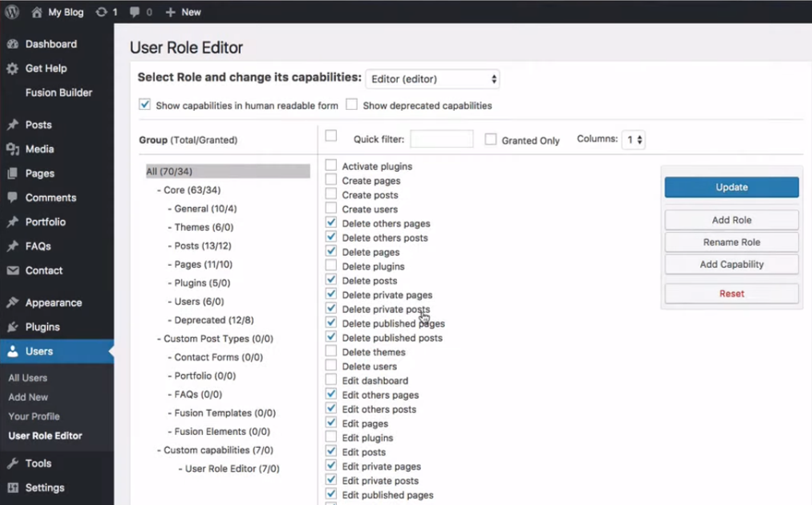Go to Plugins in the sidebar
The width and height of the screenshot is (812, 505).
pyautogui.click(x=42, y=327)
